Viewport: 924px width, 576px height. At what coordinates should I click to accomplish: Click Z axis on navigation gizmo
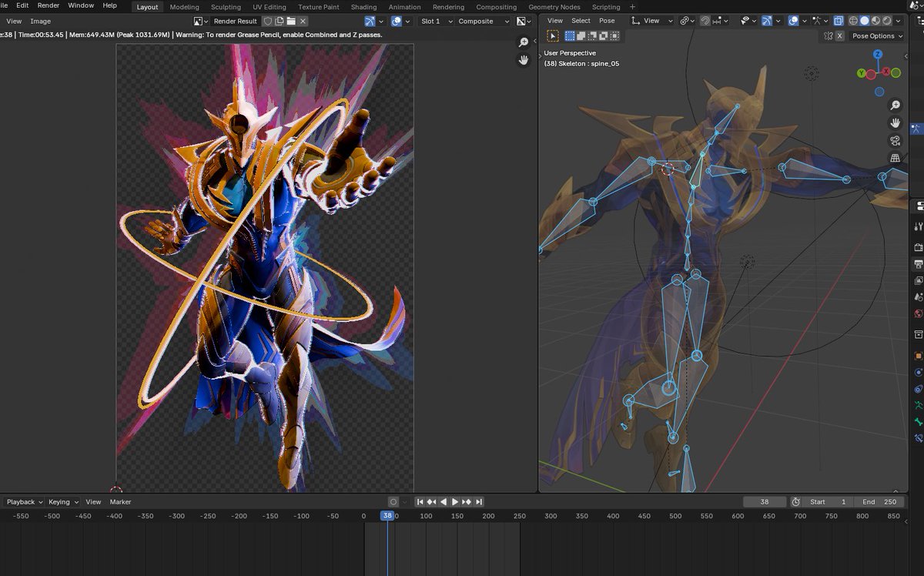coord(879,55)
